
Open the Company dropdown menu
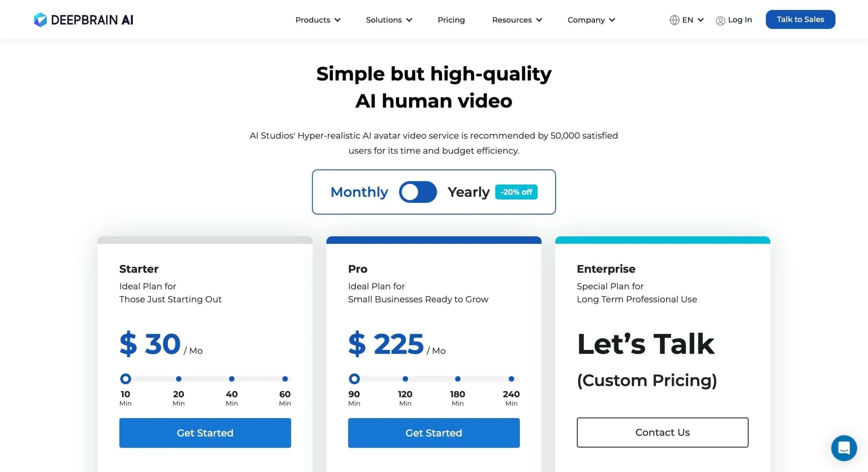click(x=591, y=20)
